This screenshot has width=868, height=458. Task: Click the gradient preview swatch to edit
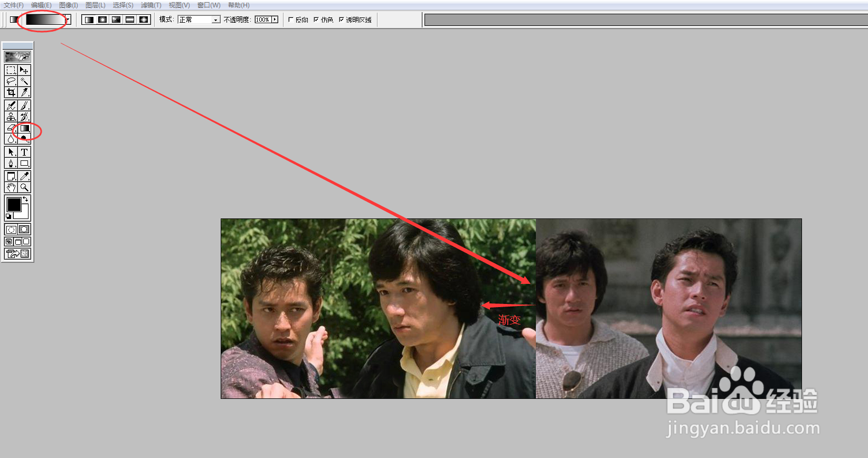[x=45, y=20]
